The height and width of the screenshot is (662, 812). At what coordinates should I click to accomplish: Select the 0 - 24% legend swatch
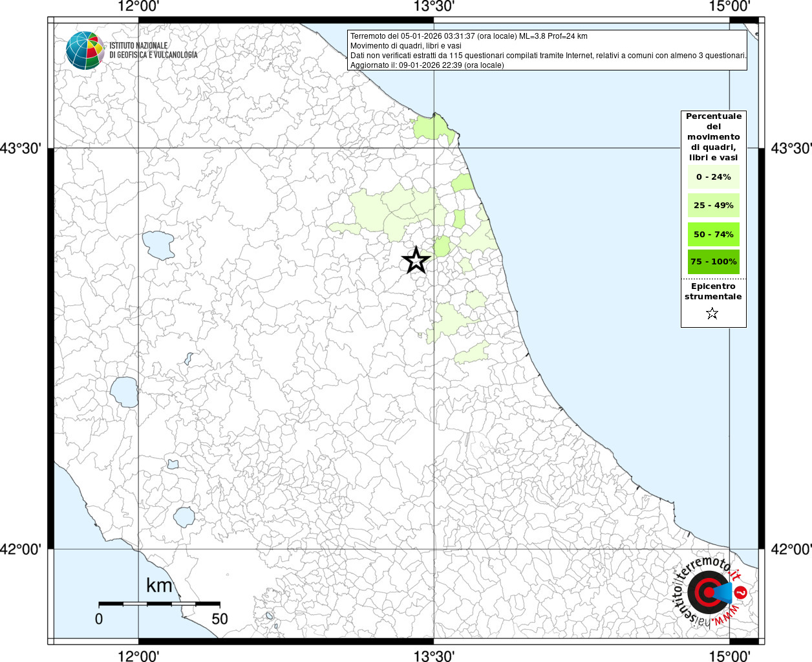click(x=714, y=177)
